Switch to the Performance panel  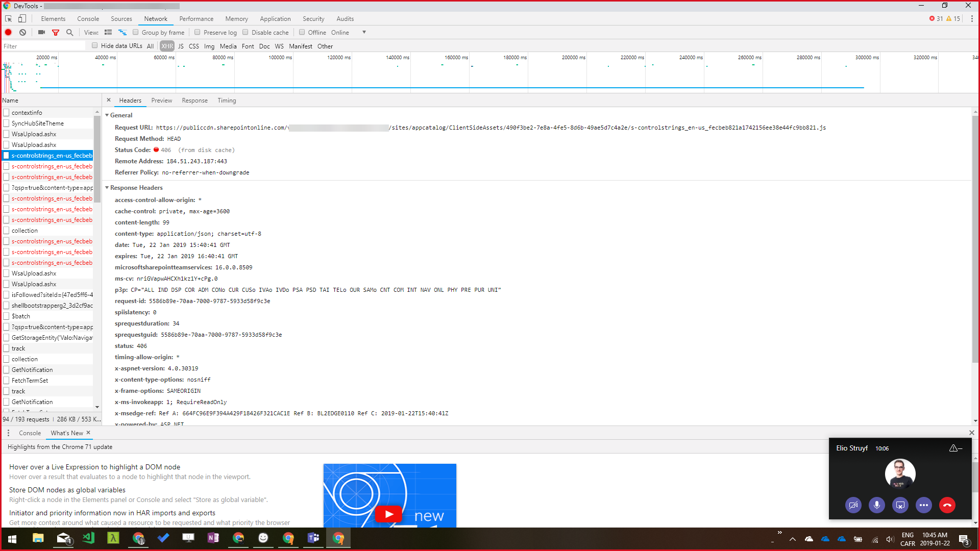tap(196, 18)
